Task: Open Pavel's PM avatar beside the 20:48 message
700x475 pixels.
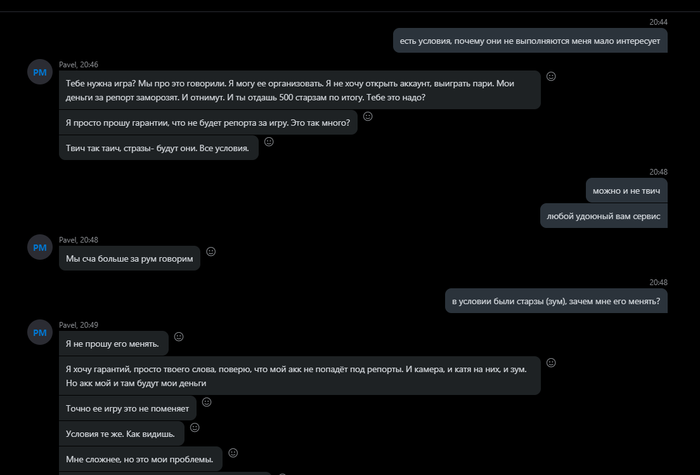Action: point(40,247)
